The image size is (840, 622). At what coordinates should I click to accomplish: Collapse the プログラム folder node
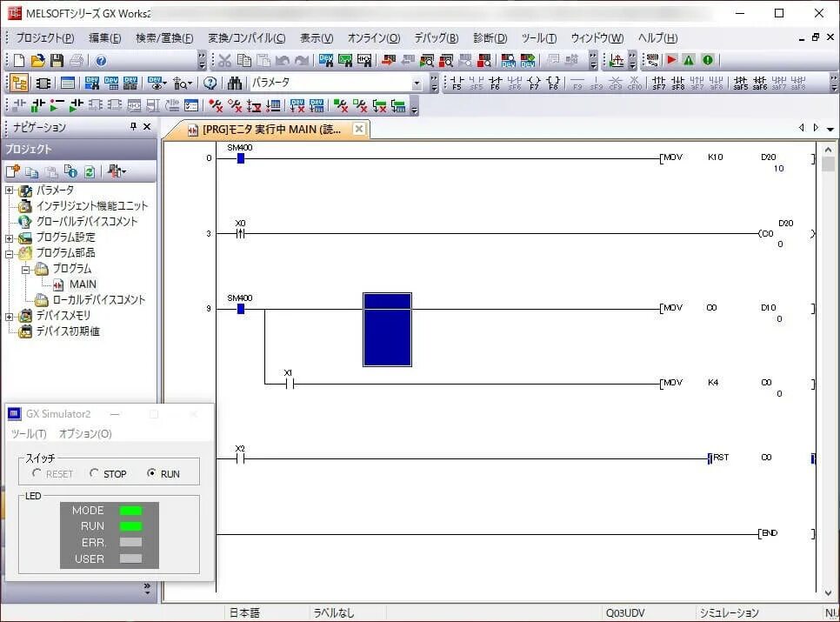point(25,270)
